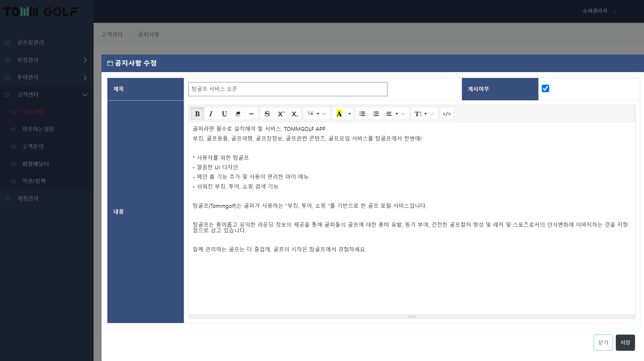Viewport: 644px width, 361px height.
Task: Click the 저장 save button
Action: click(625, 342)
